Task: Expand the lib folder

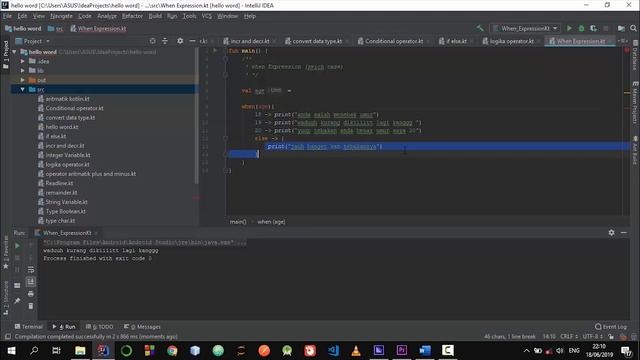Action: click(x=23, y=71)
